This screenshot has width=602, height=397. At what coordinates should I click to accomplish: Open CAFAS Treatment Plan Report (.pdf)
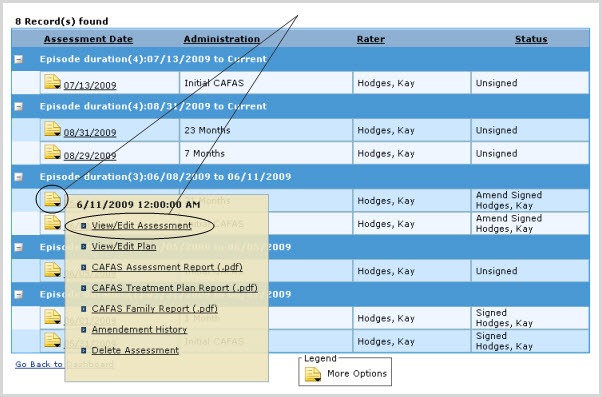(174, 288)
